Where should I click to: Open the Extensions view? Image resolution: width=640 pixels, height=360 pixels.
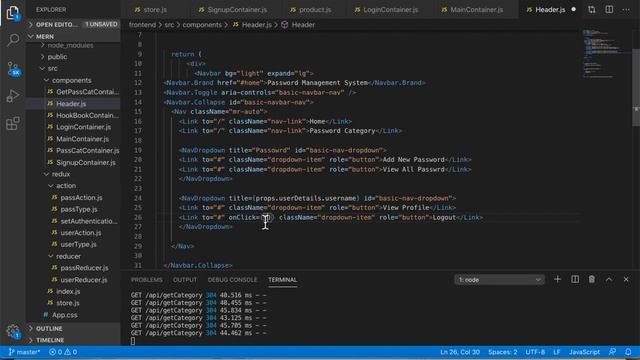[13, 123]
